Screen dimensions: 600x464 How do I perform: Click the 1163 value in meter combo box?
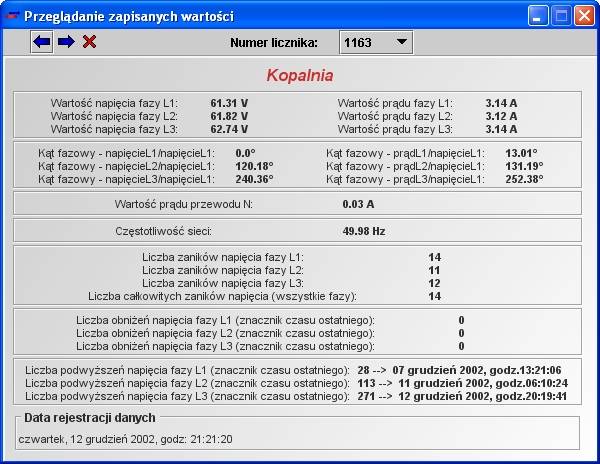(x=360, y=42)
